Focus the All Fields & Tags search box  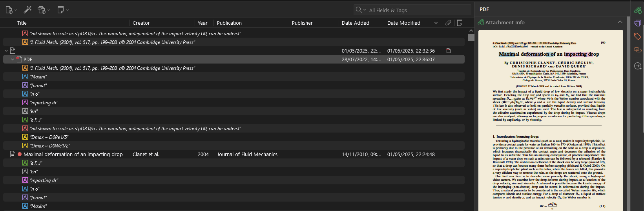click(419, 10)
